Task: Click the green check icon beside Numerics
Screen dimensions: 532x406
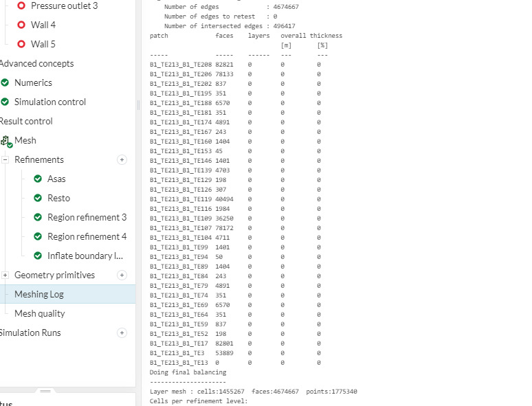Action: pyautogui.click(x=5, y=82)
